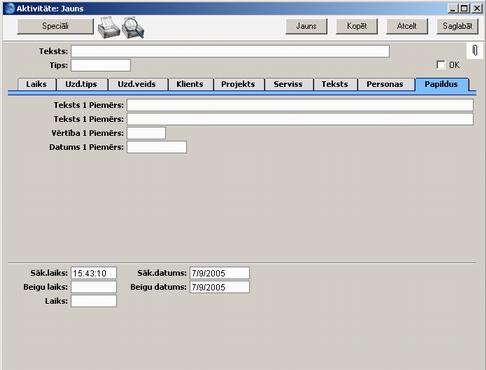Click the Atcelt button
The width and height of the screenshot is (486, 370).
(407, 26)
